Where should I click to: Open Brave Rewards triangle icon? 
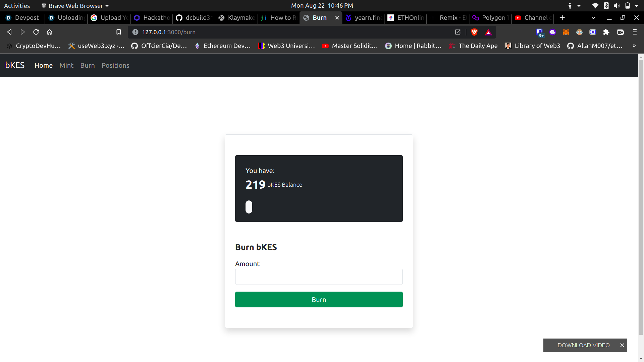(x=488, y=32)
